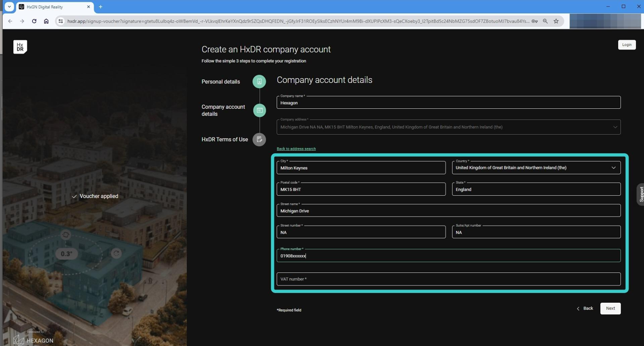Click the Back to address search link

296,149
